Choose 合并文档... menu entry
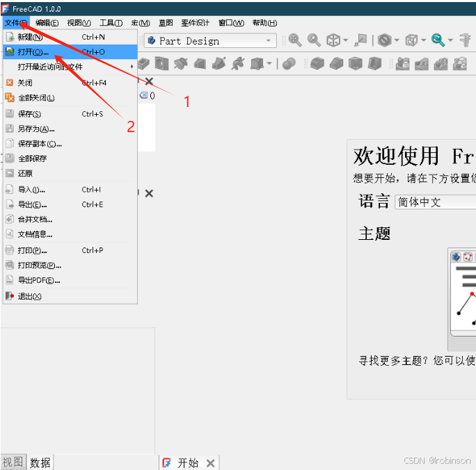Image resolution: width=476 pixels, height=470 pixels. point(70,219)
